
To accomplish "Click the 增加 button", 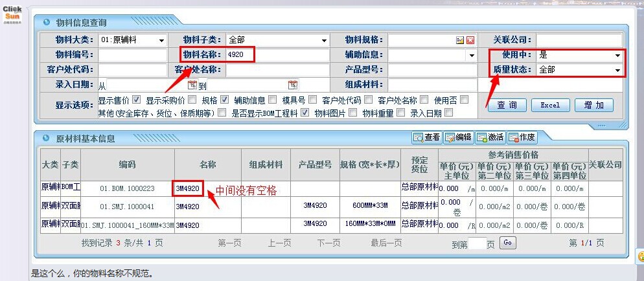I will [594, 105].
